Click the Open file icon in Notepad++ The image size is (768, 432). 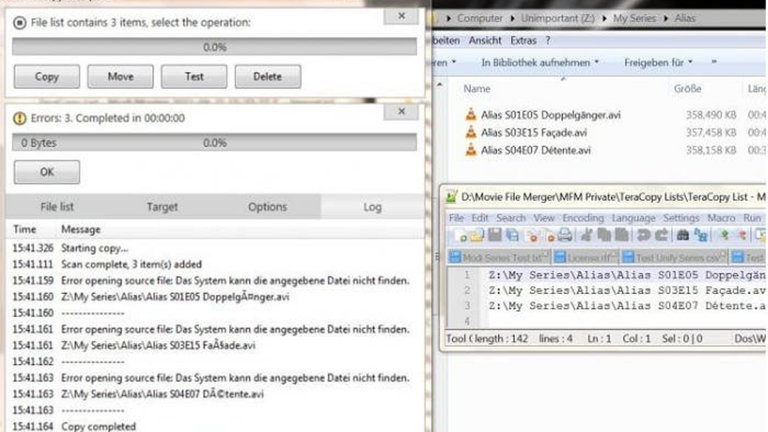click(x=474, y=236)
